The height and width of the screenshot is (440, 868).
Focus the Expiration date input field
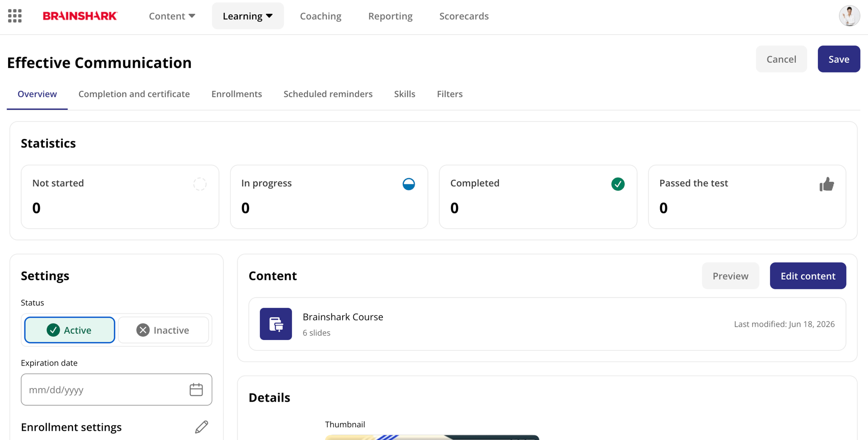click(116, 389)
